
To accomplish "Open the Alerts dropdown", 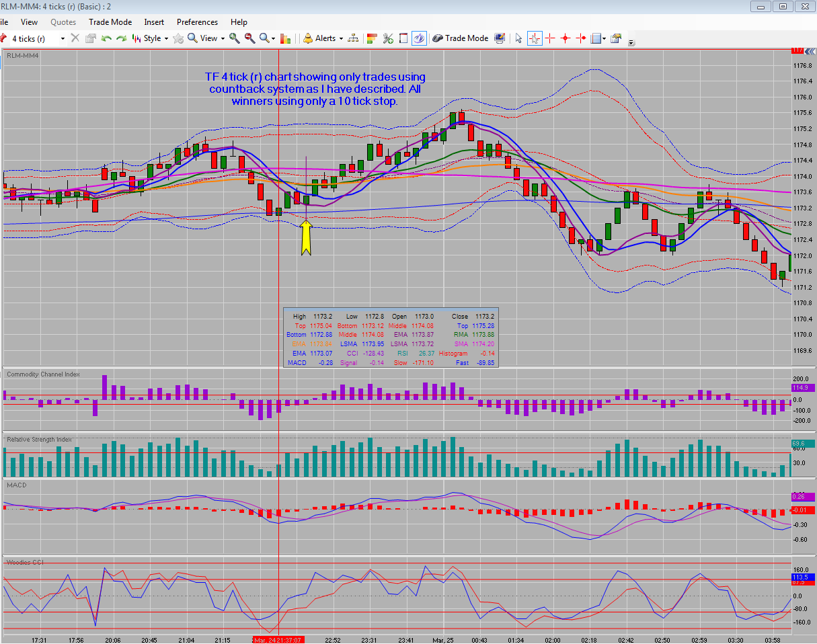I will 323,38.
